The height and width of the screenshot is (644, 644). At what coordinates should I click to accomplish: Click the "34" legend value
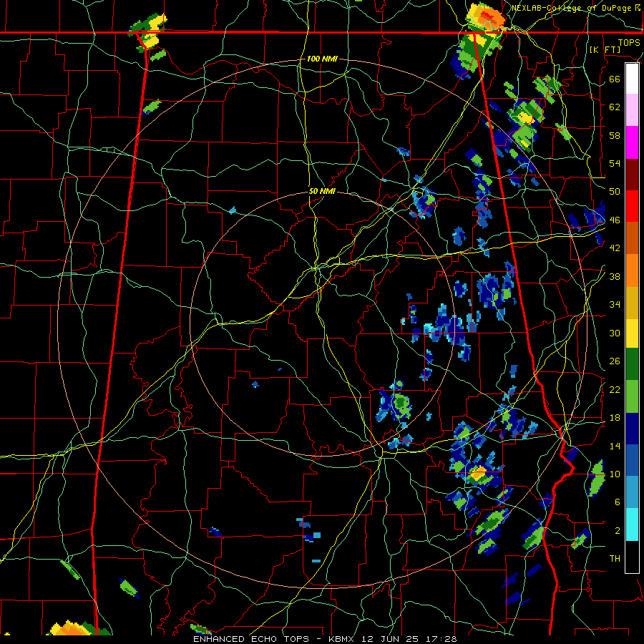(x=615, y=305)
